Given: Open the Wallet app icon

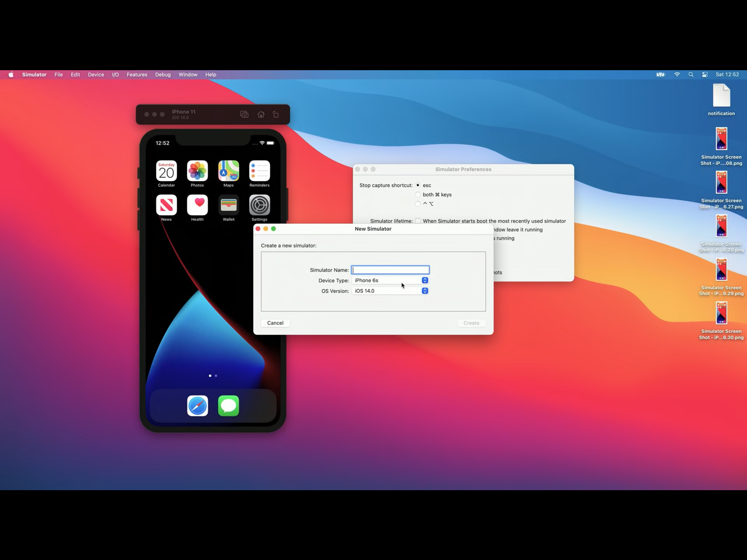Looking at the screenshot, I should pyautogui.click(x=228, y=205).
